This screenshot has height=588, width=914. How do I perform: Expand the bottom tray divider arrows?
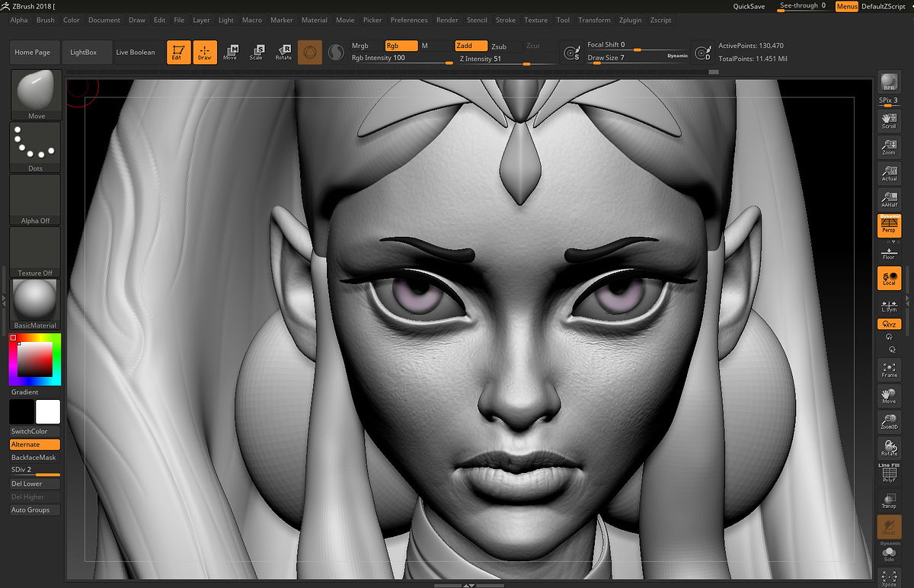[469, 585]
